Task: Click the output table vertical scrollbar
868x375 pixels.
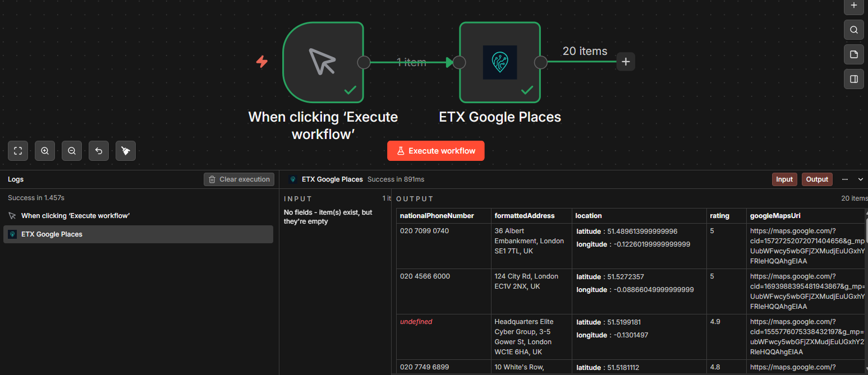Action: pyautogui.click(x=866, y=230)
